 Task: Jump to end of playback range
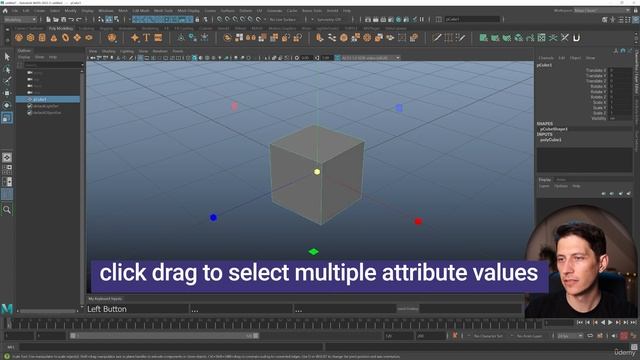click(633, 323)
